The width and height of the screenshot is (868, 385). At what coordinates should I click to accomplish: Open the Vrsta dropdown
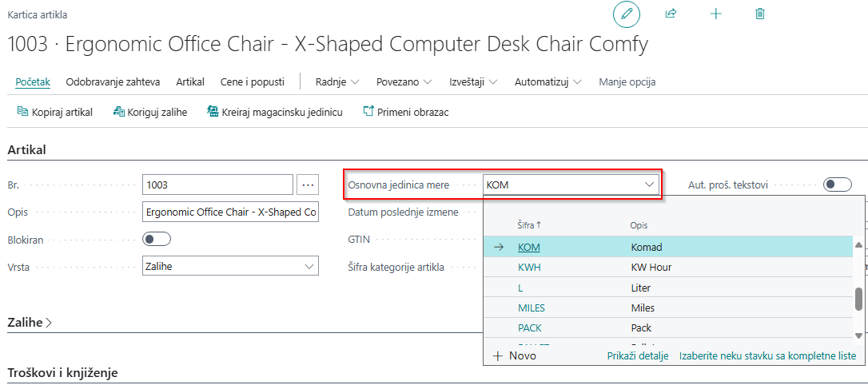(229, 266)
